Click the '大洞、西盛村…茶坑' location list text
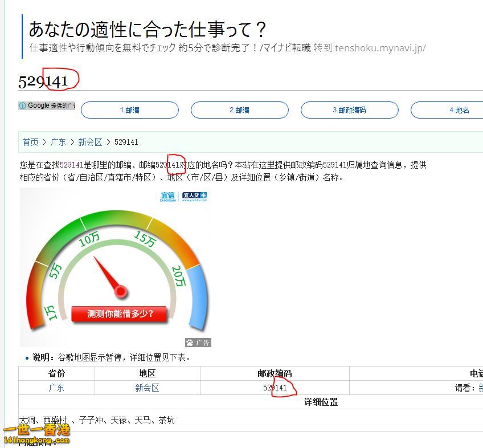This screenshot has height=448, width=483. coord(97,420)
